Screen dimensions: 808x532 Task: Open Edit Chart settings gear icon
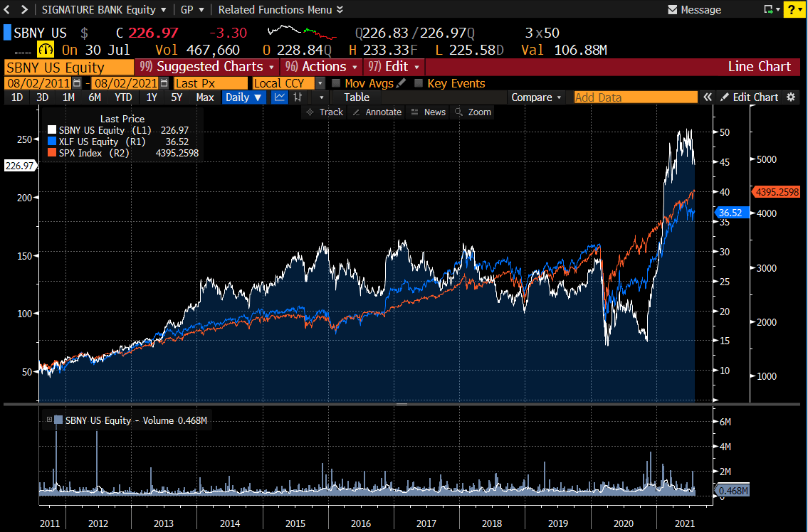tap(790, 97)
